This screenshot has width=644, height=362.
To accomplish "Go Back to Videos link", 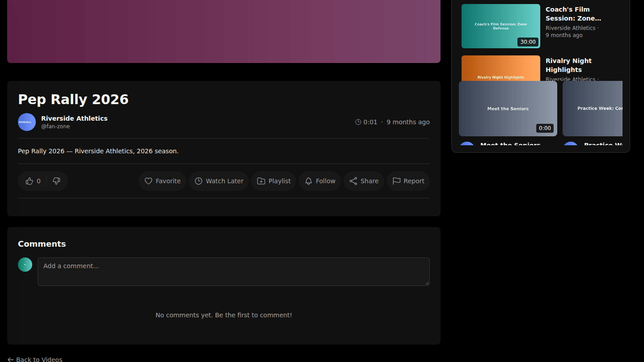I will (35, 359).
